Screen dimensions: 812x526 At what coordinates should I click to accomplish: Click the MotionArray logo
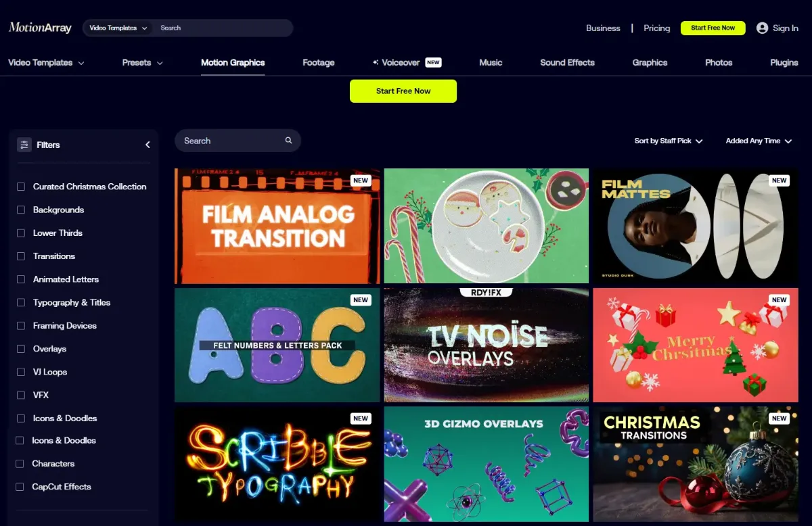[x=39, y=28]
